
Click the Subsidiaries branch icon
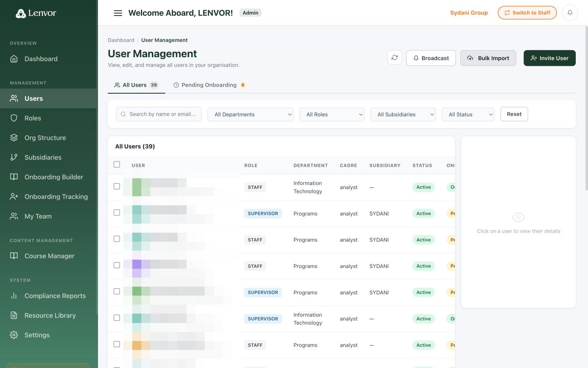coord(14,157)
